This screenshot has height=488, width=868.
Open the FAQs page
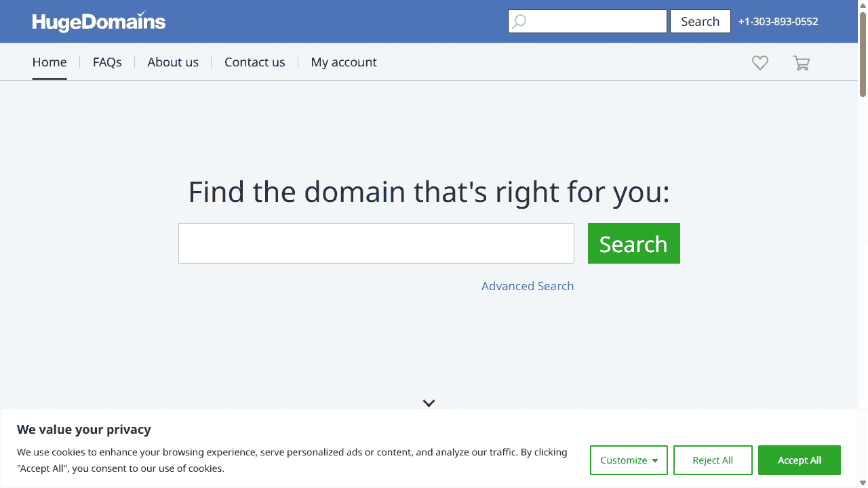pos(107,62)
